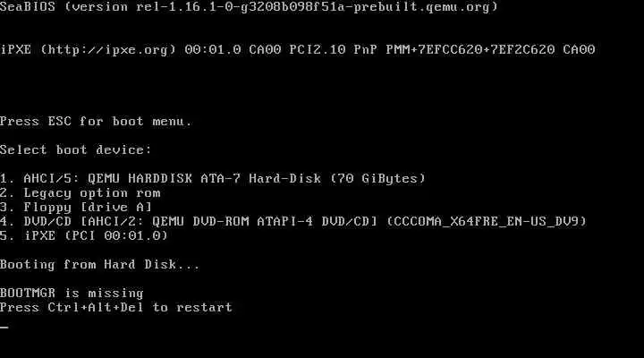Click the blinking underscore cursor
This screenshot has height=358, width=644.
point(4,328)
